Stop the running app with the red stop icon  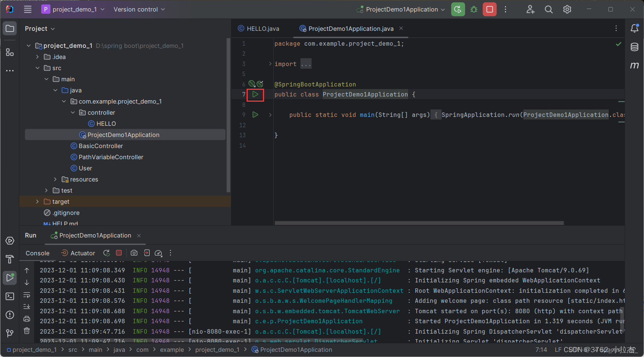tap(489, 9)
